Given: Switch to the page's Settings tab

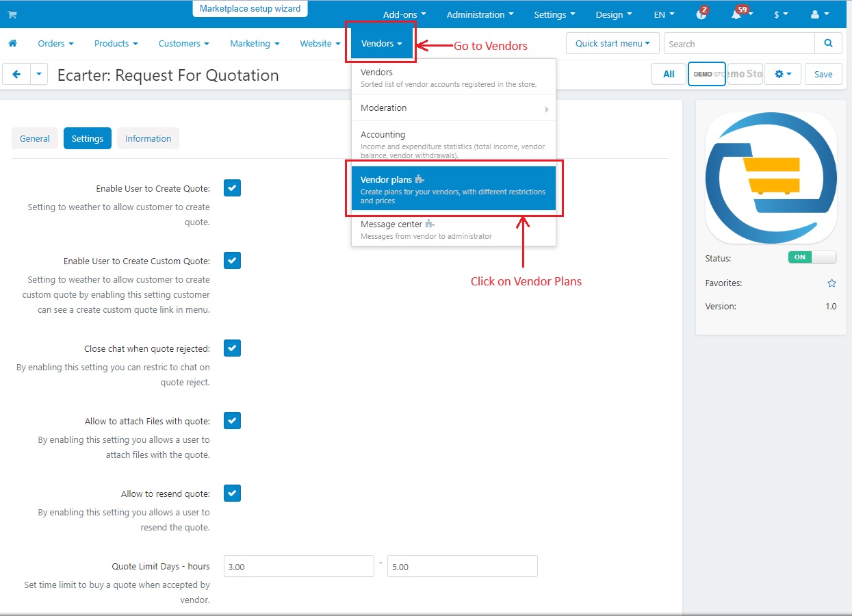Looking at the screenshot, I should pos(88,138).
